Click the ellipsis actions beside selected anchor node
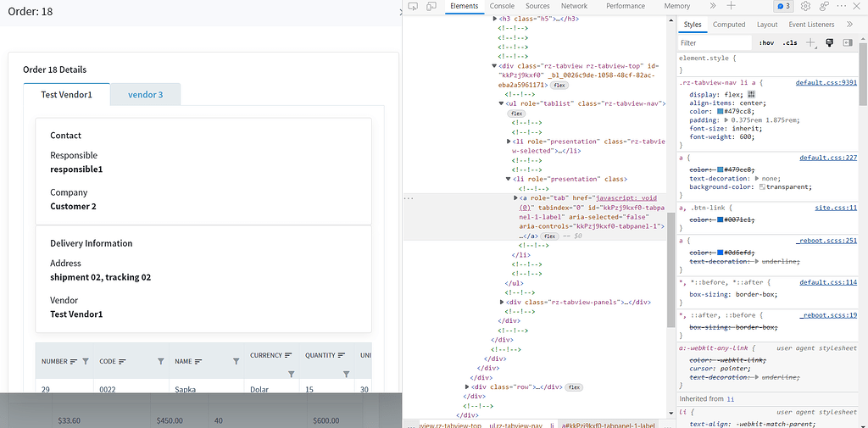868x428 pixels. (x=409, y=197)
